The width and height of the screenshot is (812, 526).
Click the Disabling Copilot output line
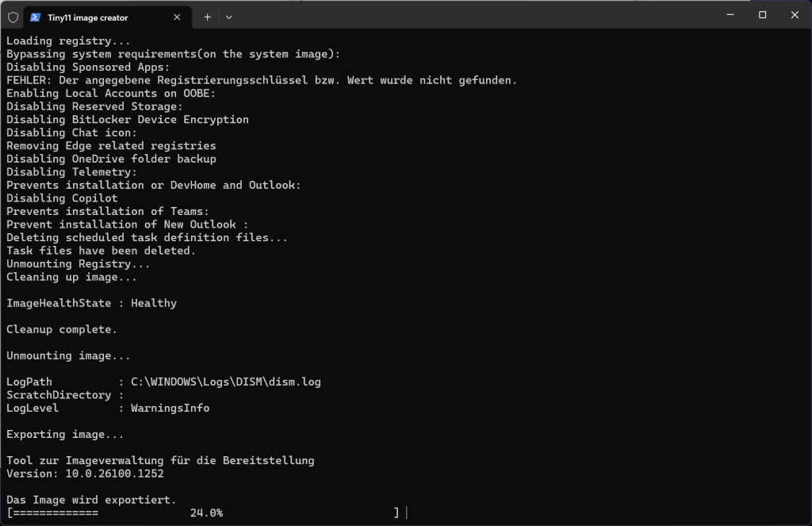point(62,198)
